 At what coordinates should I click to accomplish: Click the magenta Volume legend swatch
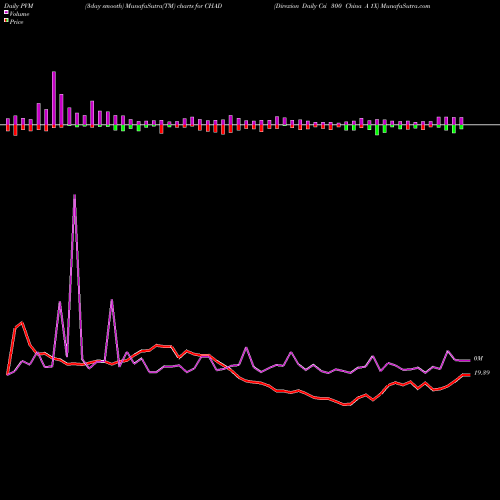[6, 13]
